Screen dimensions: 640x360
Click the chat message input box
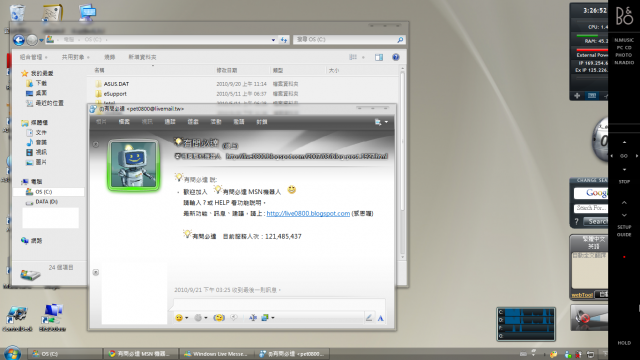click(x=279, y=304)
